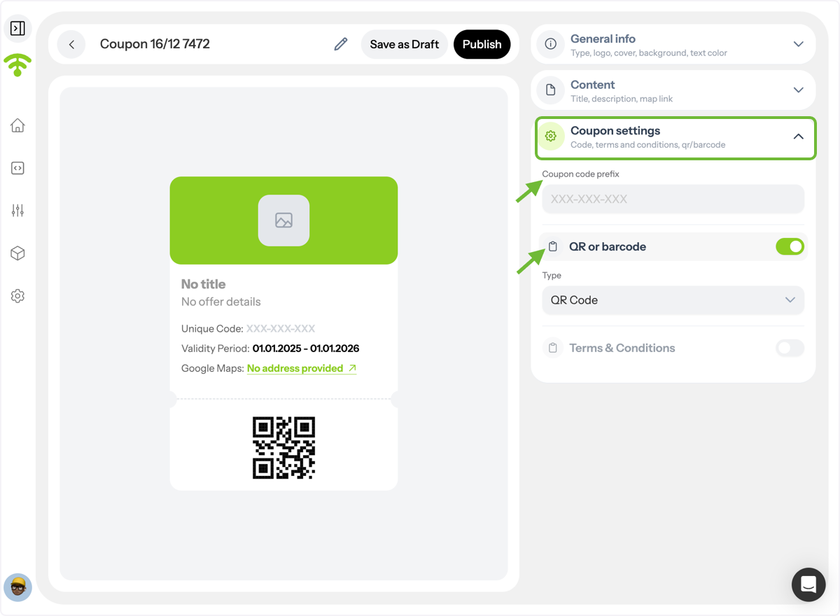This screenshot has width=840, height=616.
Task: Click the image placeholder on coupon preview
Action: [x=283, y=220]
